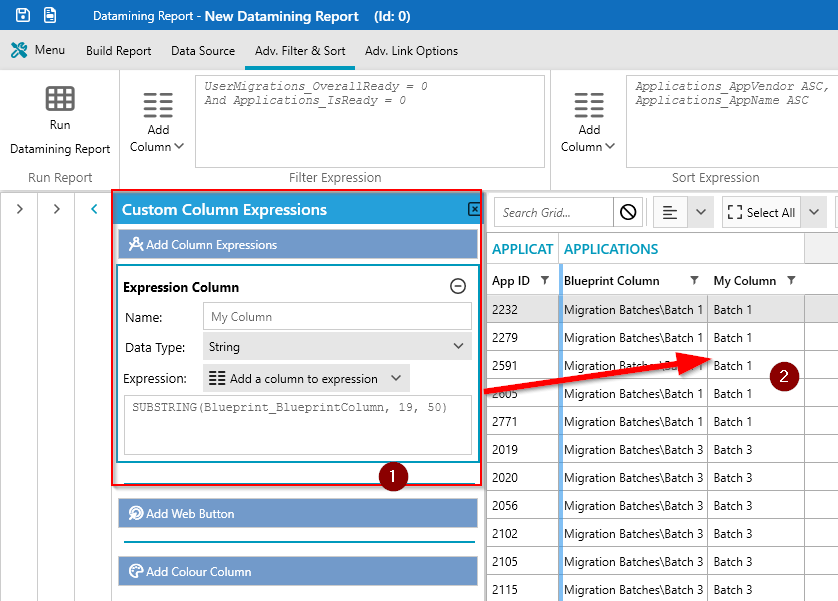Click the Filter Expression text area
The height and width of the screenshot is (601, 838).
coord(370,121)
